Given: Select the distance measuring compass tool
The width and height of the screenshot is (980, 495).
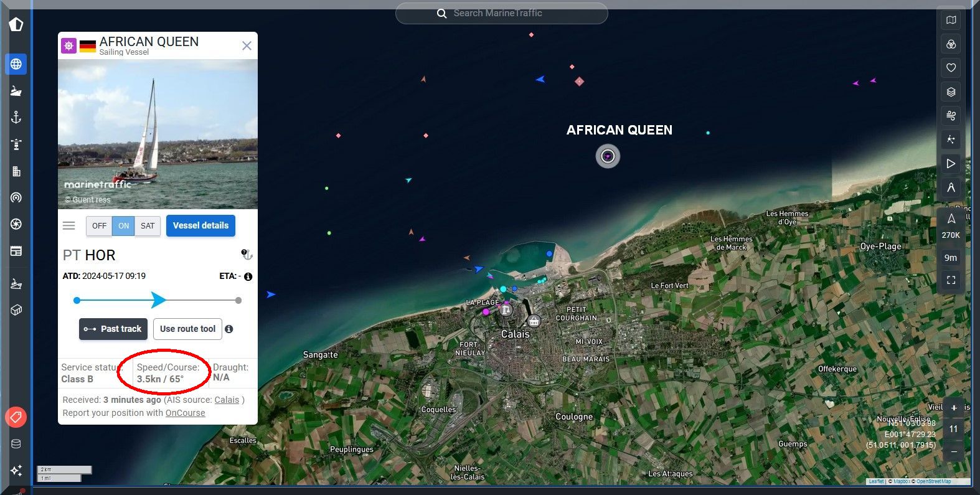Looking at the screenshot, I should tap(951, 187).
